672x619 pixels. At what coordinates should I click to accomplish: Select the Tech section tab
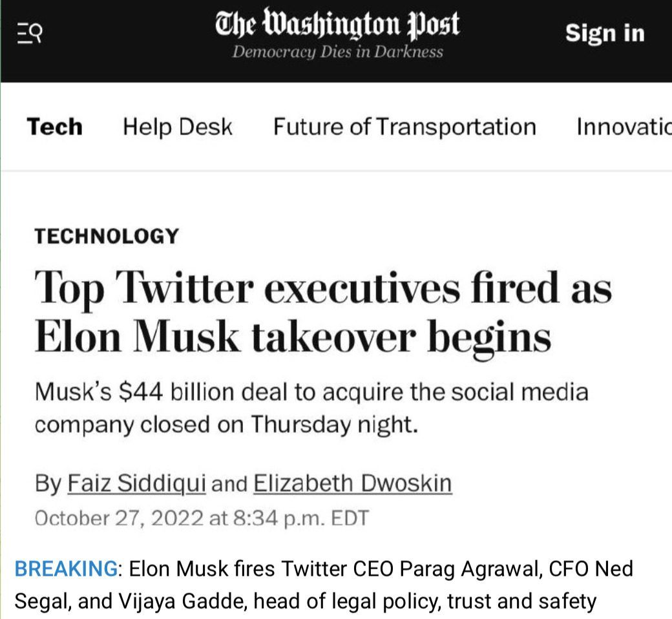click(x=54, y=127)
